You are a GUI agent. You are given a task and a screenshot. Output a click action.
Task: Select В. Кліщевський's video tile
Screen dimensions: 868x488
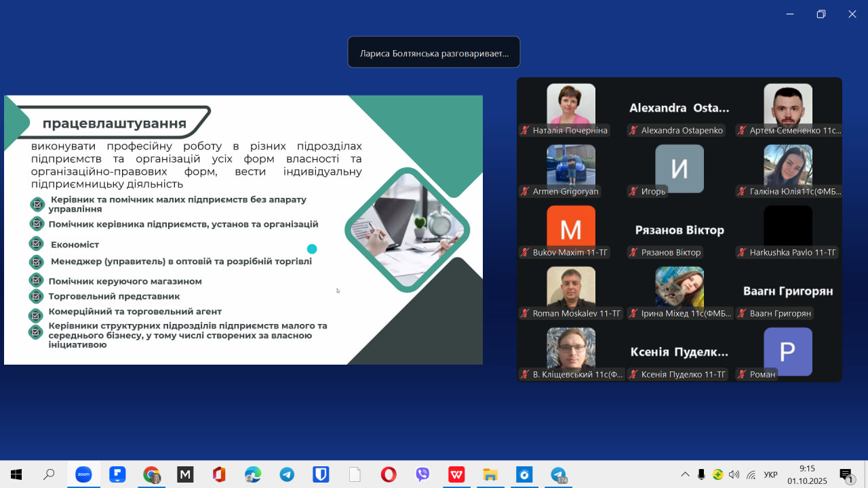pyautogui.click(x=571, y=352)
